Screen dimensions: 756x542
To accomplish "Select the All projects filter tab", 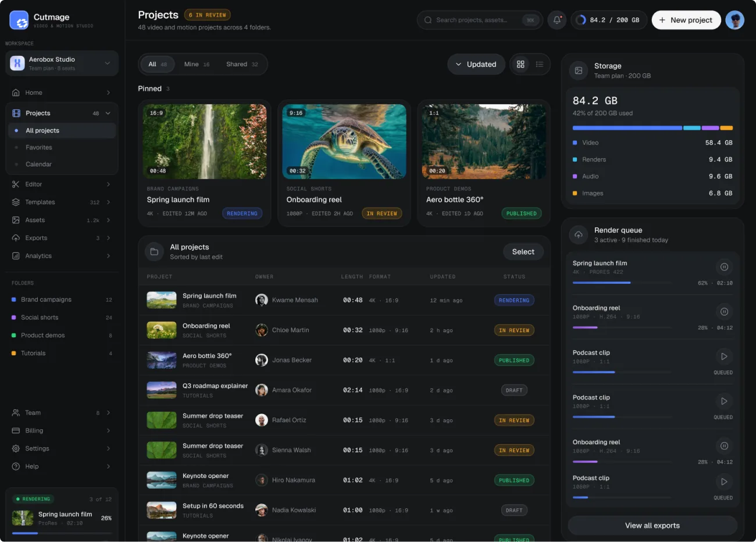I will click(x=157, y=65).
